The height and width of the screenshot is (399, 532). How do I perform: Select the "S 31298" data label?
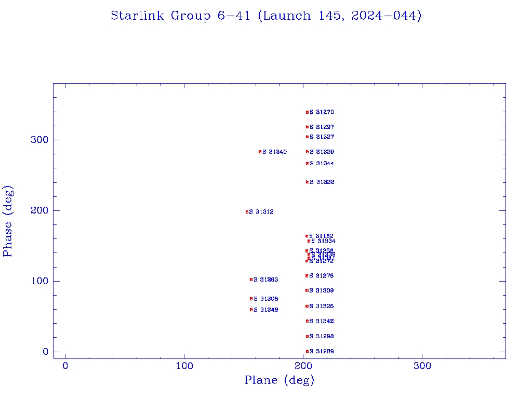pos(321,337)
